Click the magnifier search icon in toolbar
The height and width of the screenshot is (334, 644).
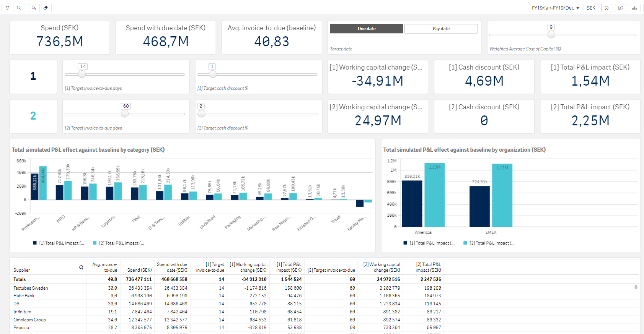(x=19, y=8)
